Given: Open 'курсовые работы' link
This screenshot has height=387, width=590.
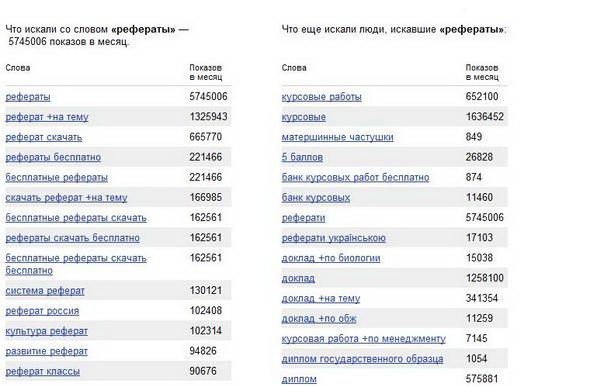Looking at the screenshot, I should [322, 97].
